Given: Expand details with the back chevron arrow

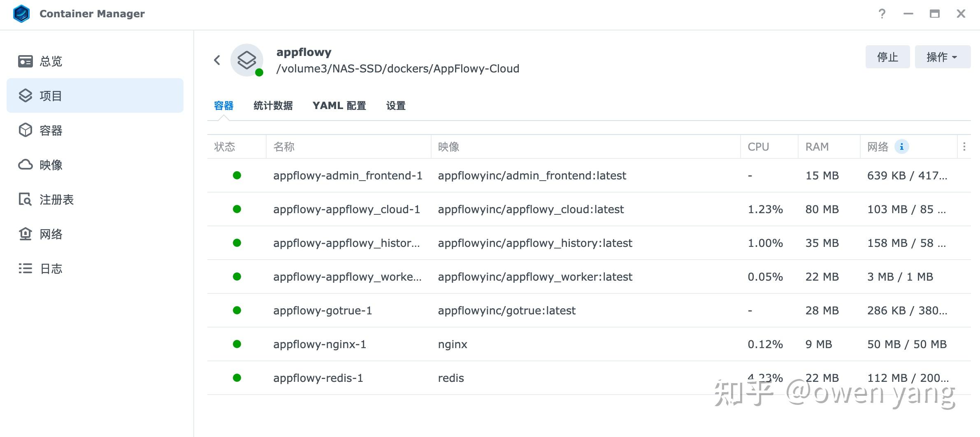Looking at the screenshot, I should [217, 60].
